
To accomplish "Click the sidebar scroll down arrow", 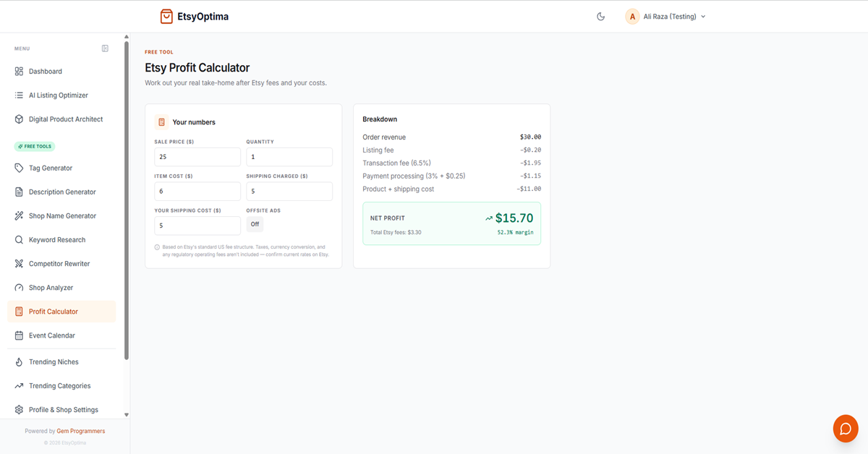I will (127, 415).
